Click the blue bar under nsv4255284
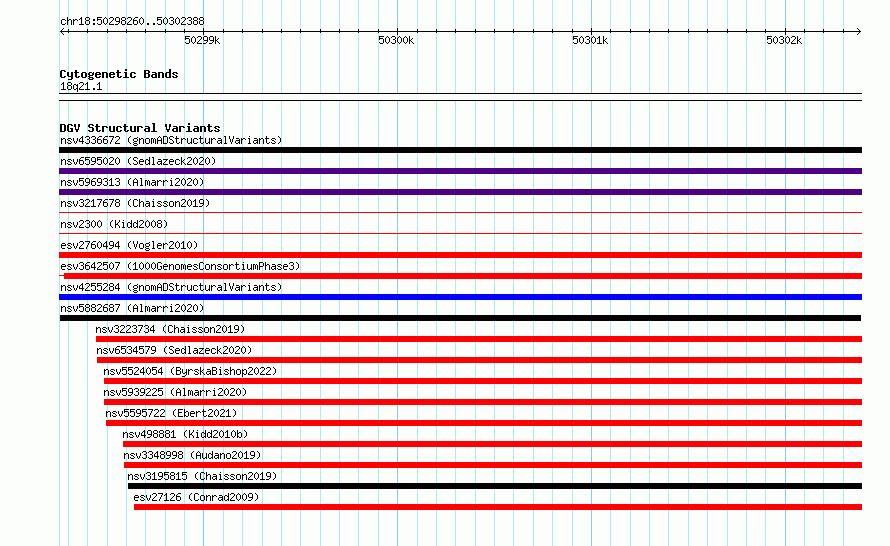This screenshot has height=546, width=890. click(x=460, y=297)
